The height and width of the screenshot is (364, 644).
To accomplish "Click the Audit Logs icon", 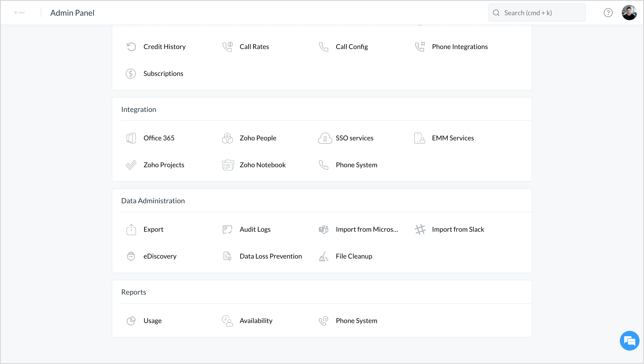I will (x=227, y=229).
